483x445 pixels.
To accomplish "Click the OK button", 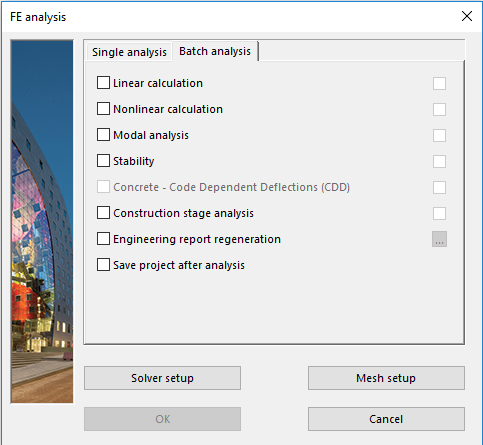I will 162,419.
